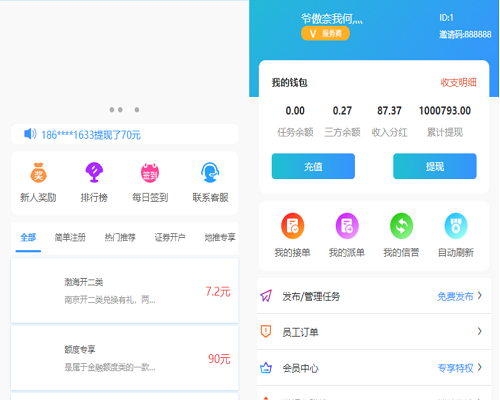The width and height of the screenshot is (500, 400).
Task: Switch to the 热门推荐 tab
Action: point(120,237)
